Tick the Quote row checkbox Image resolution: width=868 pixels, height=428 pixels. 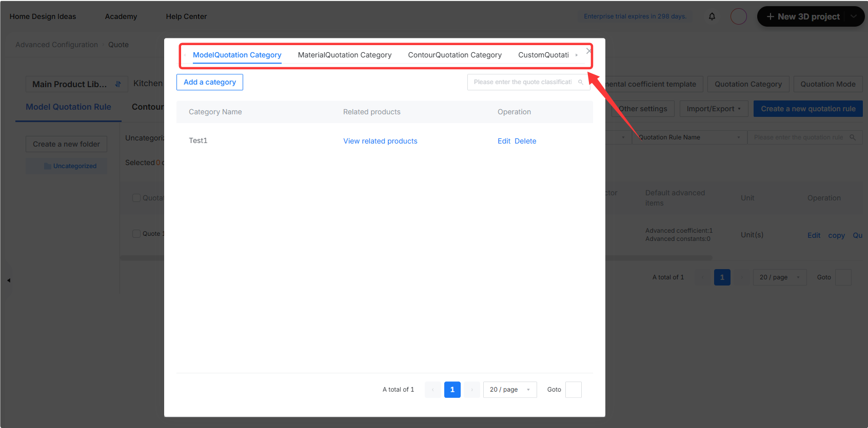pos(136,234)
